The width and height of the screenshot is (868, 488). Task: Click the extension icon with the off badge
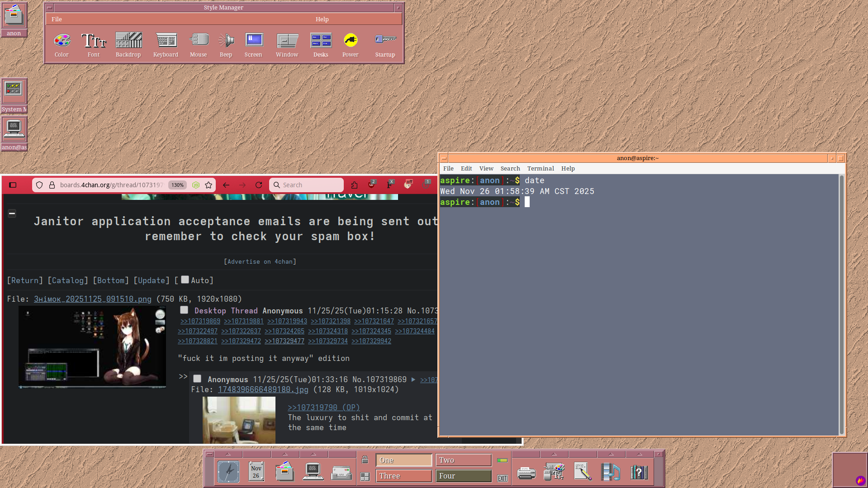tap(408, 185)
